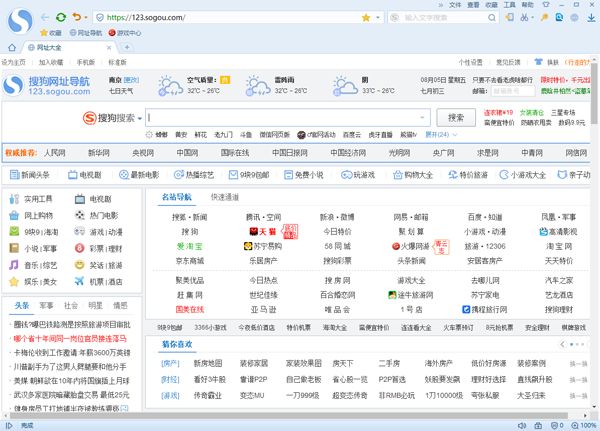Viewport: 600px width, 431px height.
Task: Click the 游戏中心 bookmark icon
Action: point(110,33)
